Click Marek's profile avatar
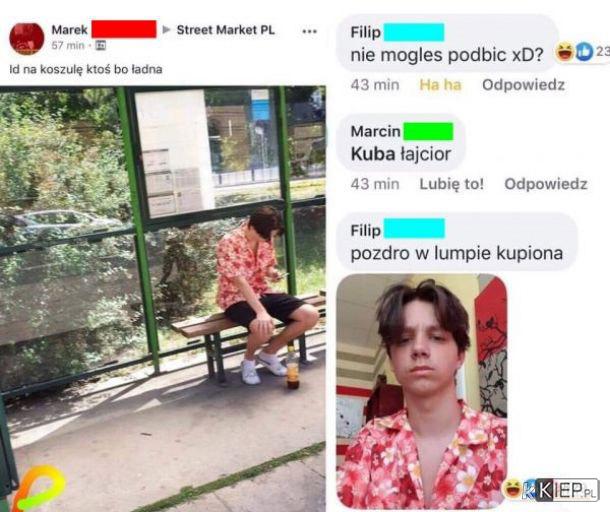Viewport: 610px width, 512px height. tap(27, 39)
